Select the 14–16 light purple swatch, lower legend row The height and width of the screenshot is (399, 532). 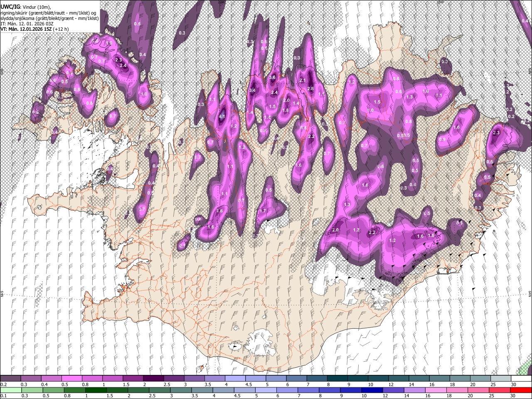(415, 390)
